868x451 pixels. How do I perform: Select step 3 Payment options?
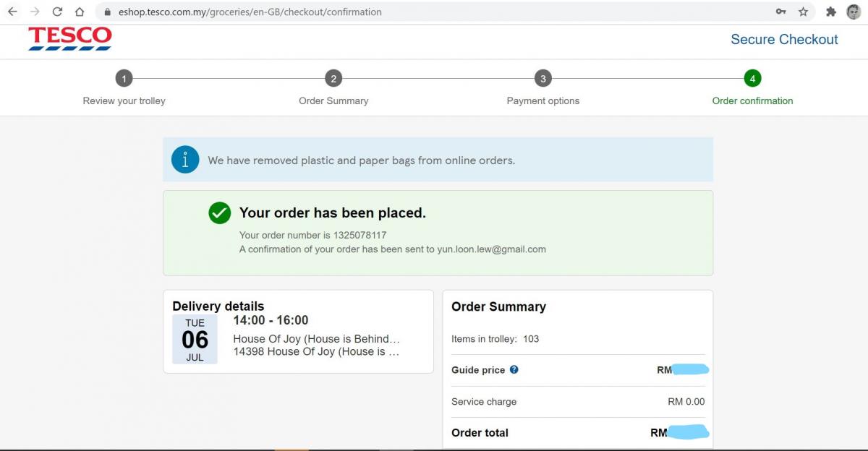542,79
